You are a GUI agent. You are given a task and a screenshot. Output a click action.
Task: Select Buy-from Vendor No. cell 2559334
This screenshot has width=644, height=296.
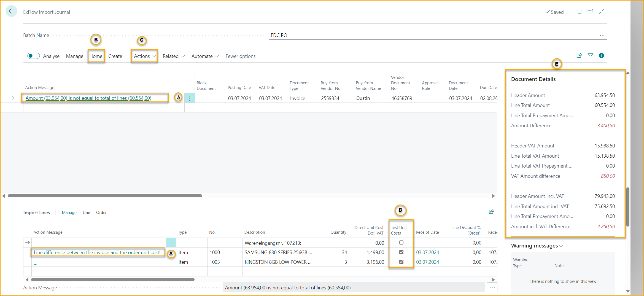[336, 98]
